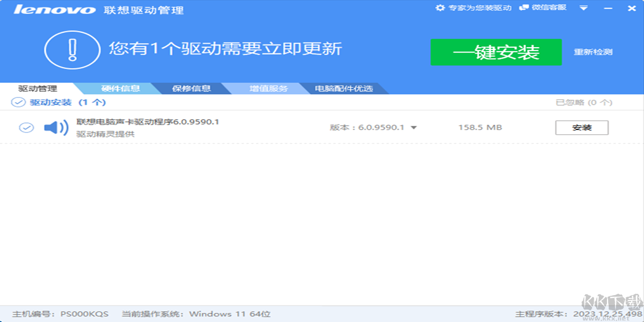The width and height of the screenshot is (644, 322).
Task: Click the 158.5 MB file size text
Action: pyautogui.click(x=480, y=128)
